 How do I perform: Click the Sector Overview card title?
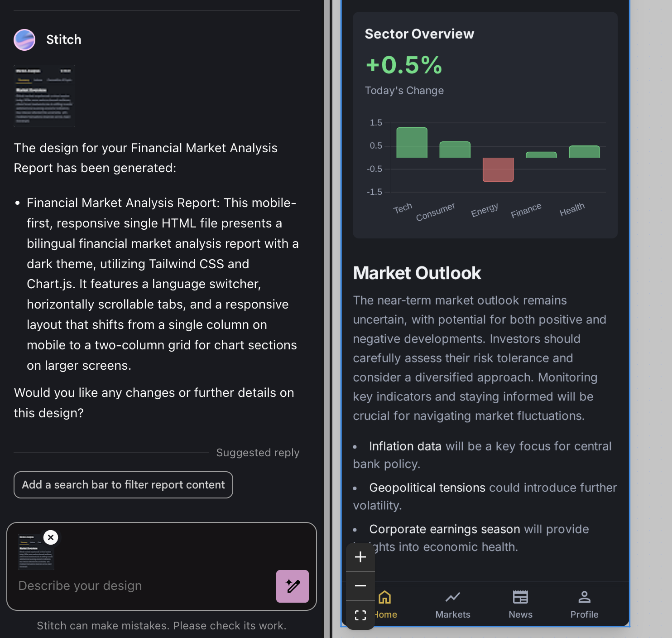coord(419,34)
